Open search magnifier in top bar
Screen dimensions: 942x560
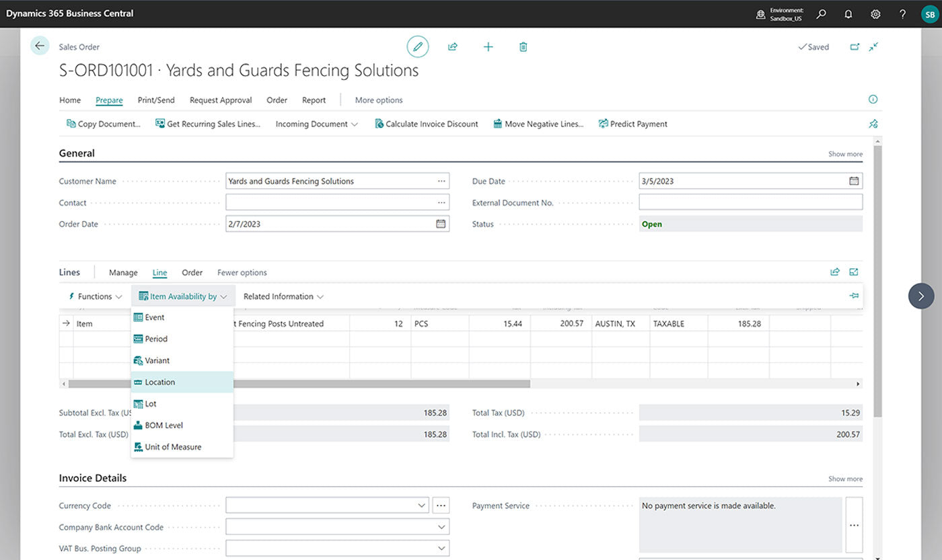(821, 13)
